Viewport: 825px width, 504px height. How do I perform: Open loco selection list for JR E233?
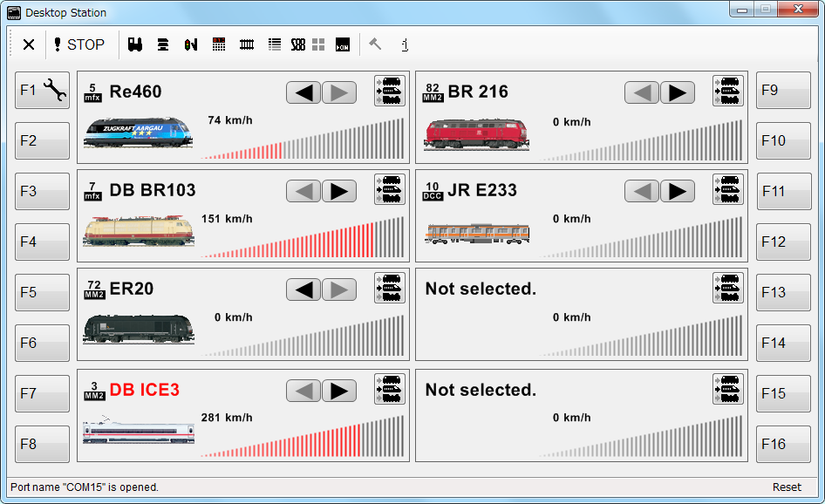pyautogui.click(x=728, y=189)
